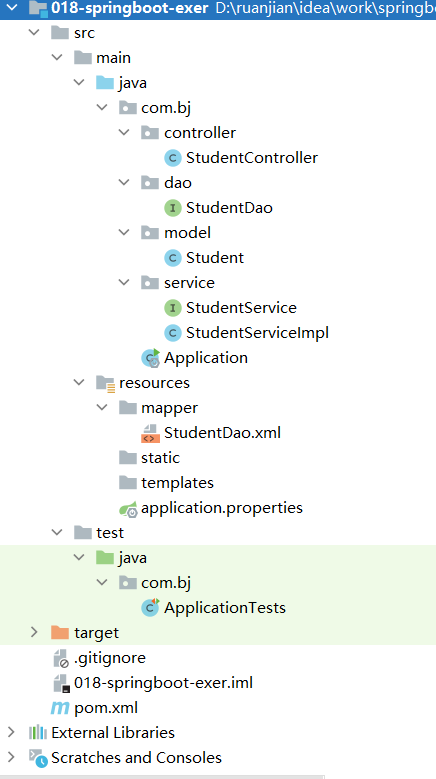Viewport: 436px width, 779px height.
Task: Click the model package icon
Action: 150,233
